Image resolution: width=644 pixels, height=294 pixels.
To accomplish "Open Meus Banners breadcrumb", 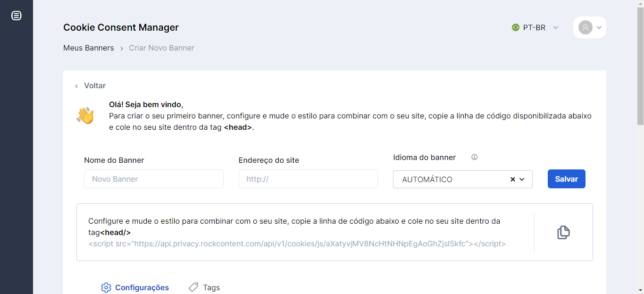I will [x=89, y=48].
